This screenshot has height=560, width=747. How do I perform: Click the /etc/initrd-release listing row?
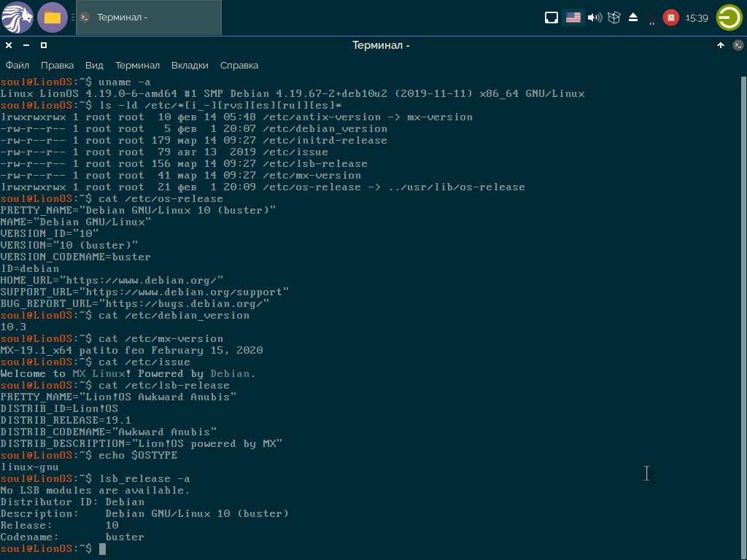194,141
